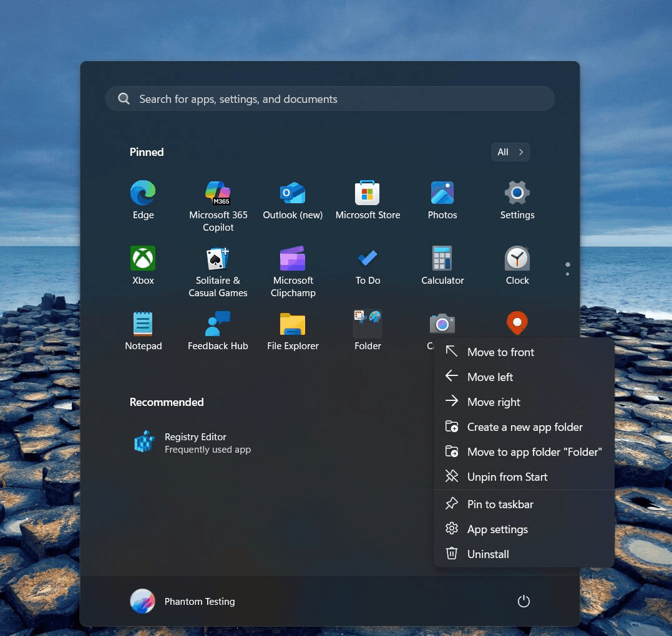Choose Move to app folder "Folder"

523,452
